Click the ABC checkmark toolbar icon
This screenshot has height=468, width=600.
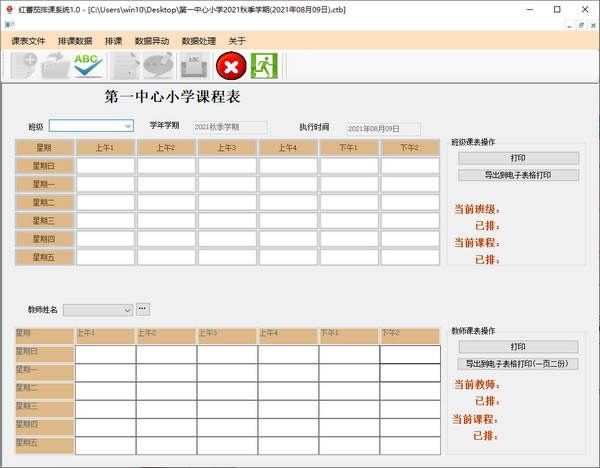coord(90,66)
